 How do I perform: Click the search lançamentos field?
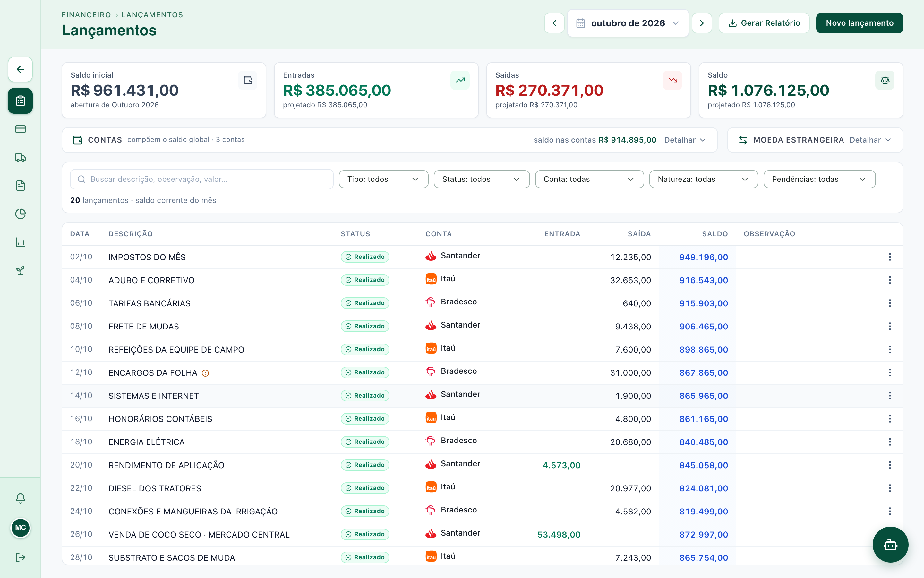(201, 179)
